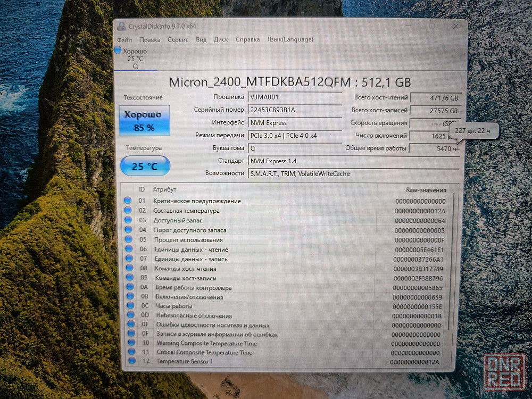Click blue status icon beside Составная температура
Screen dimensions: 532x399
pos(128,210)
